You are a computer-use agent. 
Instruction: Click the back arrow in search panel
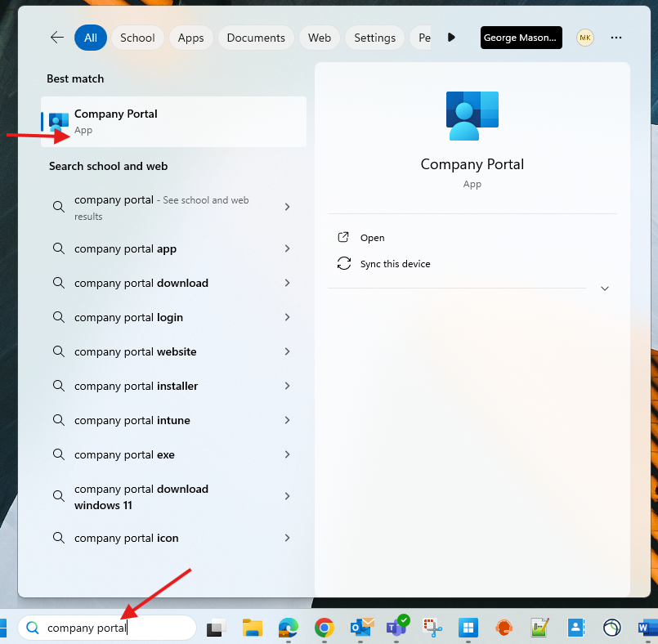coord(56,38)
